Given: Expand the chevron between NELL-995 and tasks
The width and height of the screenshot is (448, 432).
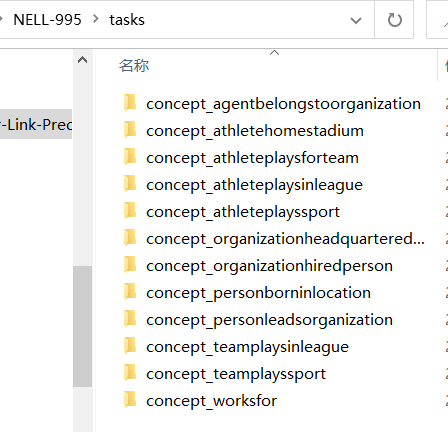Looking at the screenshot, I should tap(96, 19).
